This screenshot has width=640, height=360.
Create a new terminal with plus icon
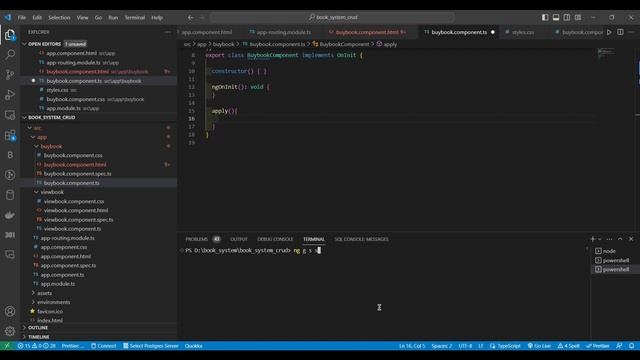[x=593, y=239]
